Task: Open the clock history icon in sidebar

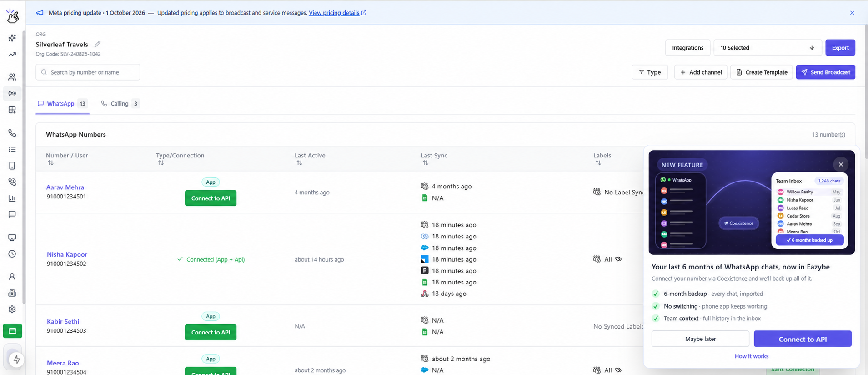Action: point(12,254)
